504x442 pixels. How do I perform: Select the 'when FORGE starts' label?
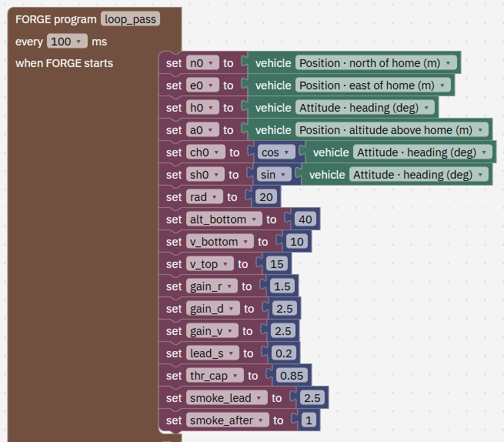pyautogui.click(x=65, y=63)
